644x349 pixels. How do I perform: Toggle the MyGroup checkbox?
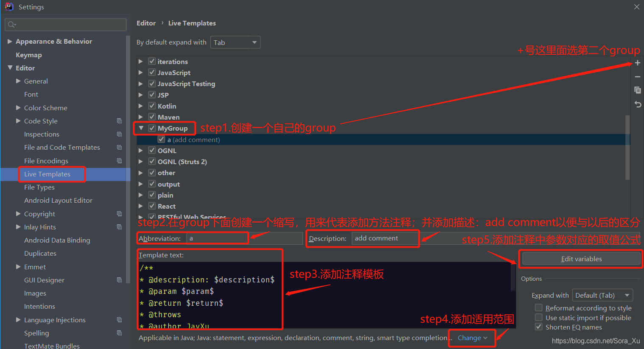point(152,128)
